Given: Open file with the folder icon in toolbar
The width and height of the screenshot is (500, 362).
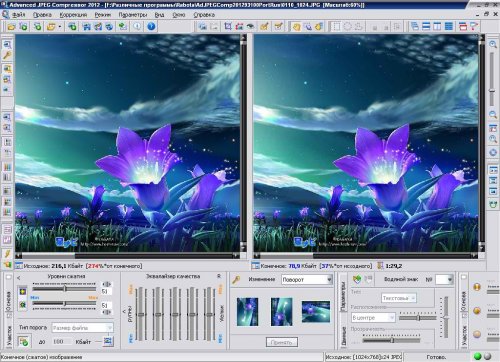Looking at the screenshot, I should pyautogui.click(x=11, y=27).
